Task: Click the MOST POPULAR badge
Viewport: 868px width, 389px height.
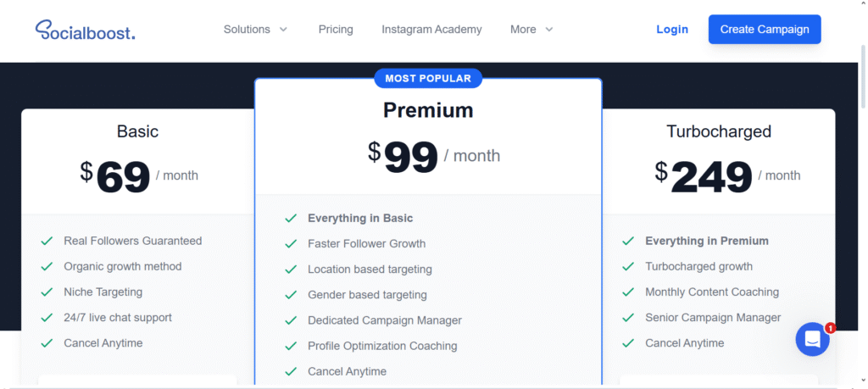Action: [428, 79]
